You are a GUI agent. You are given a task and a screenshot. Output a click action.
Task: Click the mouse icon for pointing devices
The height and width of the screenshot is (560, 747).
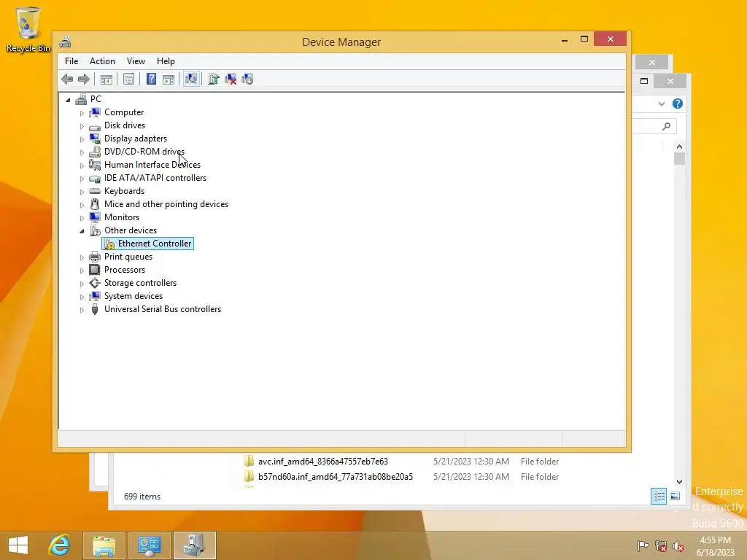point(95,204)
